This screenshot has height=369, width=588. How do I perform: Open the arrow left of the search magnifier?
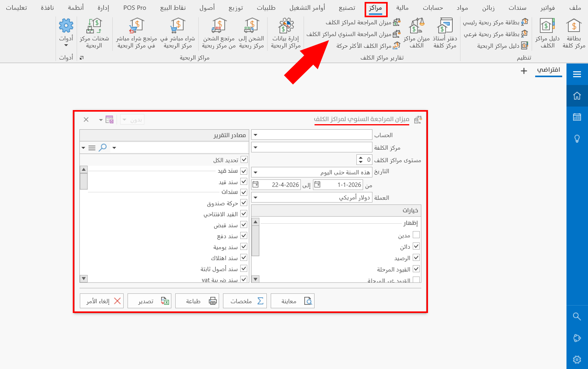click(x=114, y=148)
